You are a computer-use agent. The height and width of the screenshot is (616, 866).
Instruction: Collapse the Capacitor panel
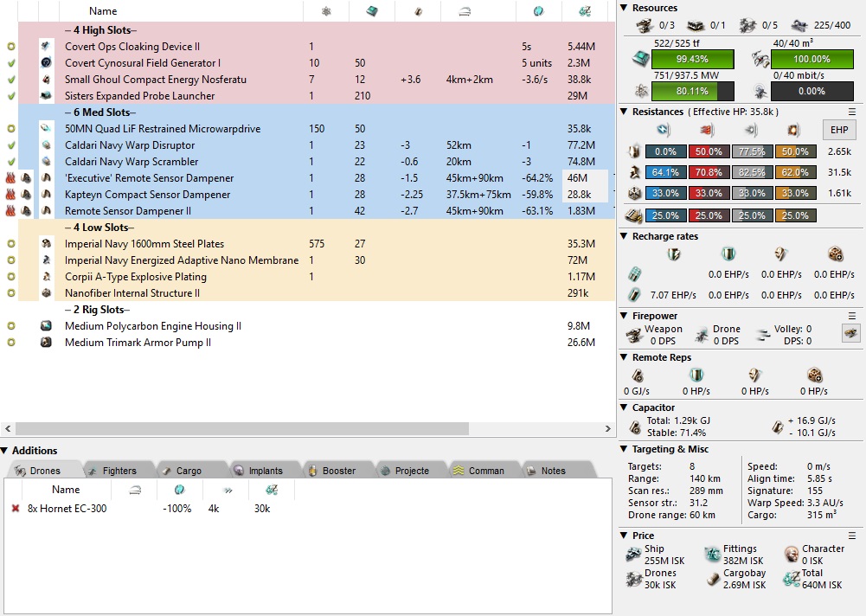click(625, 407)
